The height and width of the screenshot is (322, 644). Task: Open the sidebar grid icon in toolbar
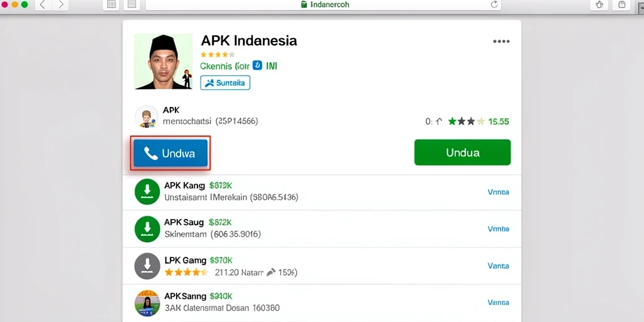point(111,4)
